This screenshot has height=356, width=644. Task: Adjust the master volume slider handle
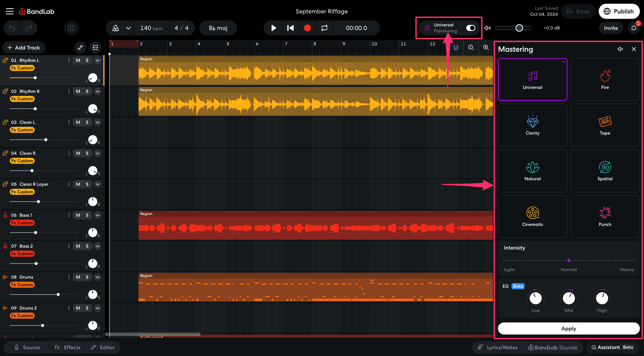click(519, 28)
